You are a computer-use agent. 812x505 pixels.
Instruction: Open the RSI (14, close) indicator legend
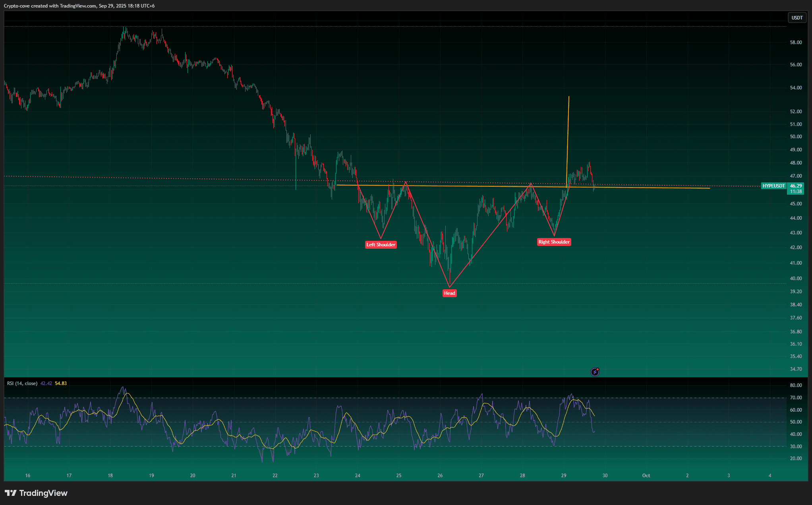point(22,383)
